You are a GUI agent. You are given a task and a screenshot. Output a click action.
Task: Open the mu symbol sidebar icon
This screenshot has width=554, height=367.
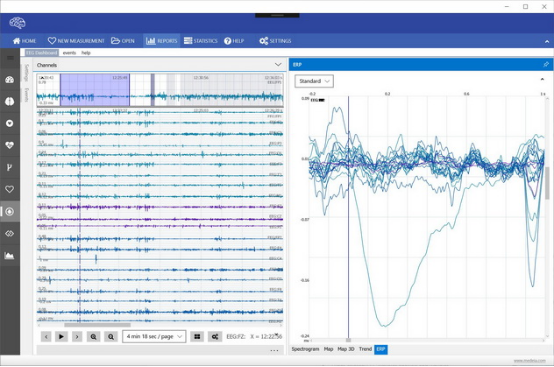pyautogui.click(x=10, y=167)
